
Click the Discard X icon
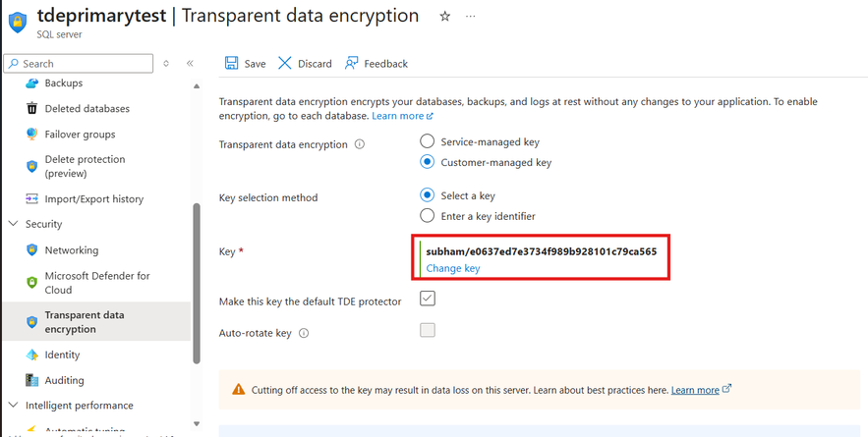coord(285,64)
